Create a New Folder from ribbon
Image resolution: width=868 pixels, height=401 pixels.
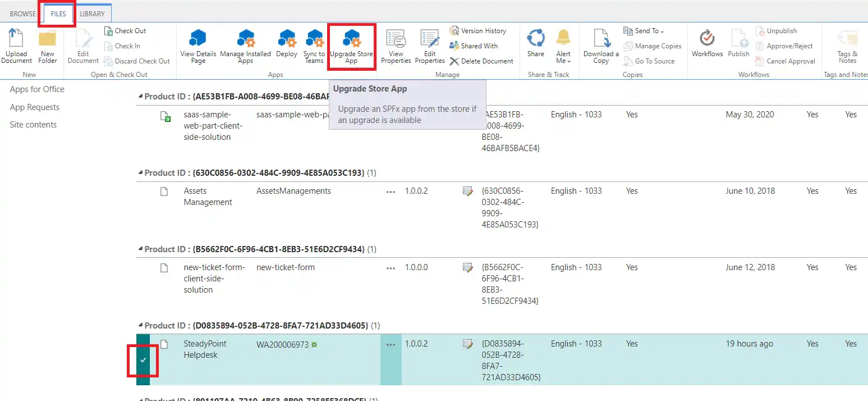(x=48, y=46)
